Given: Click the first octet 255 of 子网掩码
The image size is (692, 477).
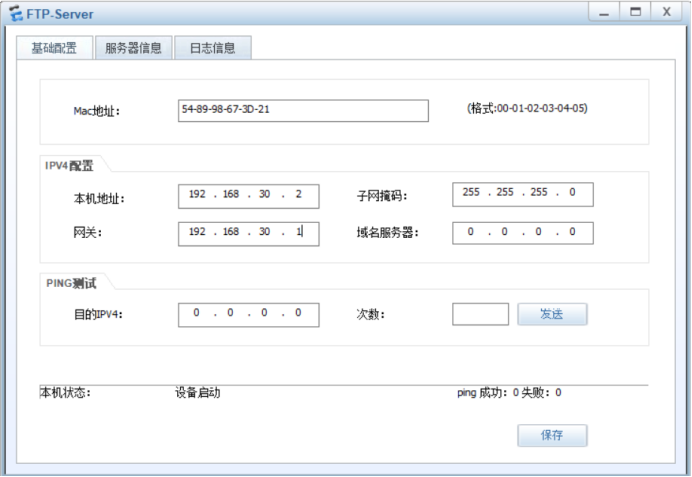Looking at the screenshot, I should pos(471,192).
